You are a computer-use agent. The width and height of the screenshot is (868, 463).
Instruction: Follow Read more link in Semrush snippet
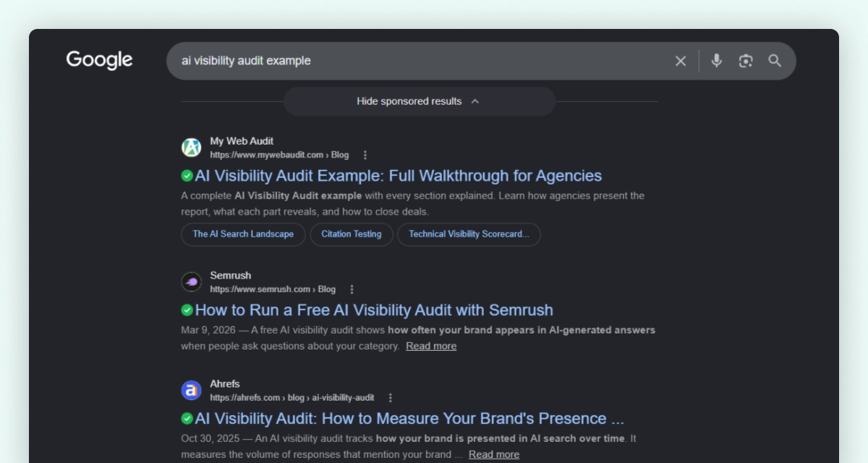431,346
